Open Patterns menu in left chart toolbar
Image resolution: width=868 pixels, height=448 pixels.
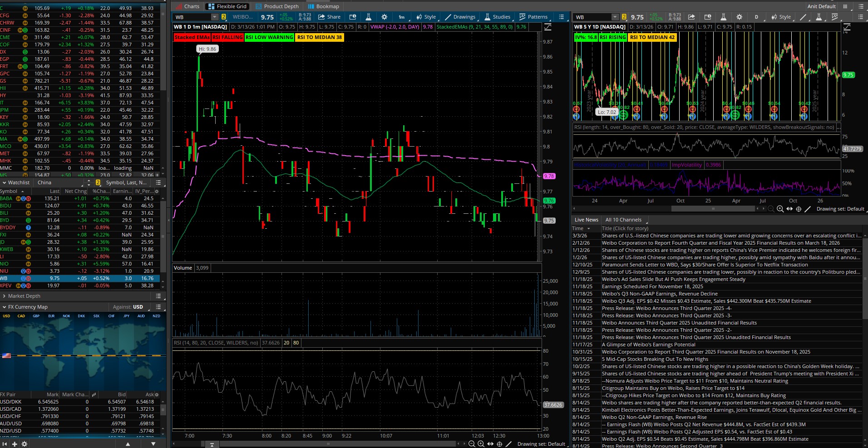pyautogui.click(x=533, y=17)
